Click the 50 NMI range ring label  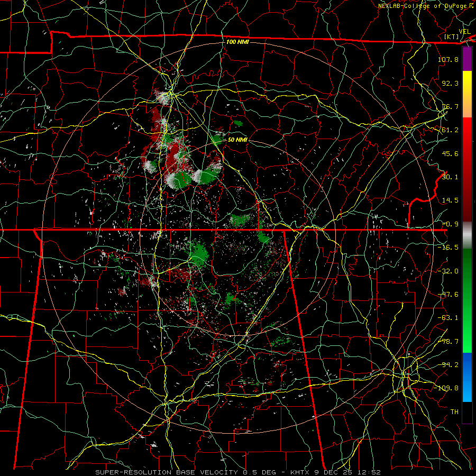click(x=237, y=140)
